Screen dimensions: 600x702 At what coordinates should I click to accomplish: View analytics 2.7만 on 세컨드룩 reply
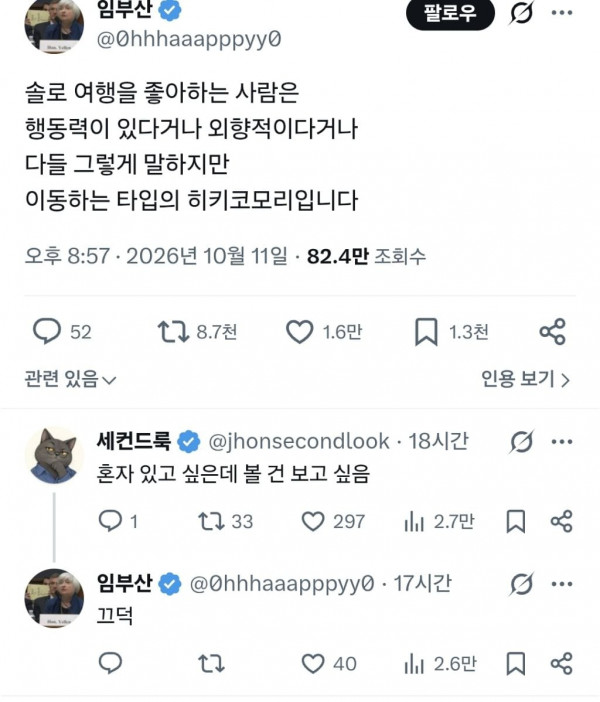tap(439, 522)
